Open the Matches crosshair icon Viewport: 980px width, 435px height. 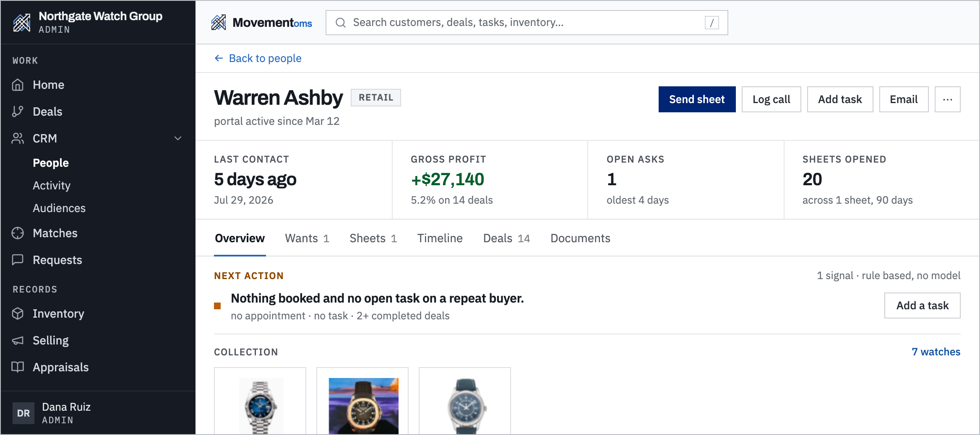coord(18,233)
